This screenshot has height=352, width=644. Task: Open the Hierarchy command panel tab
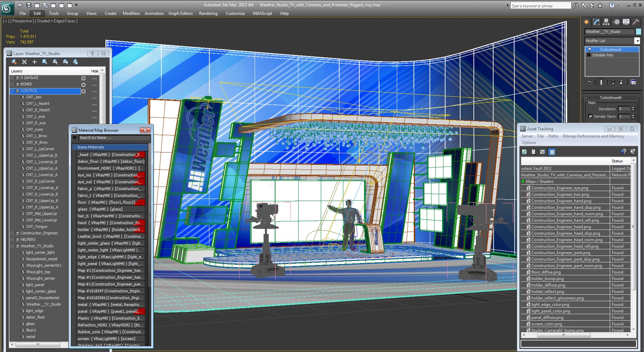(606, 22)
